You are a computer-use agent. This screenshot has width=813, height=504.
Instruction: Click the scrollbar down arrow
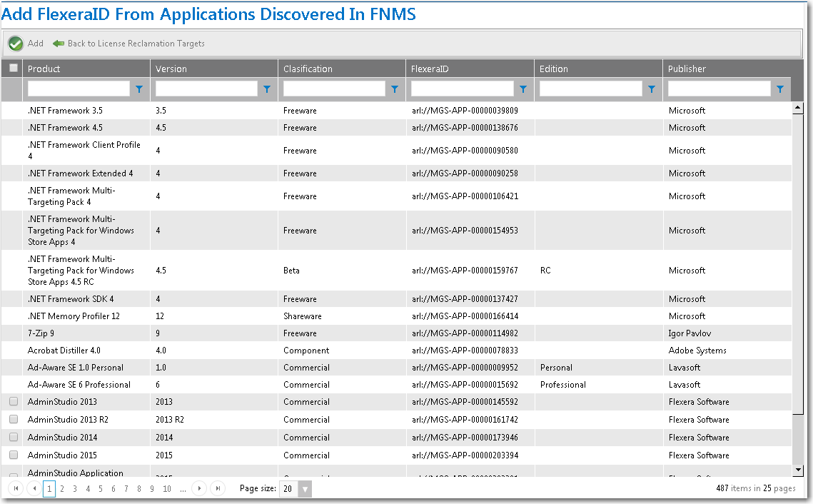click(x=799, y=468)
